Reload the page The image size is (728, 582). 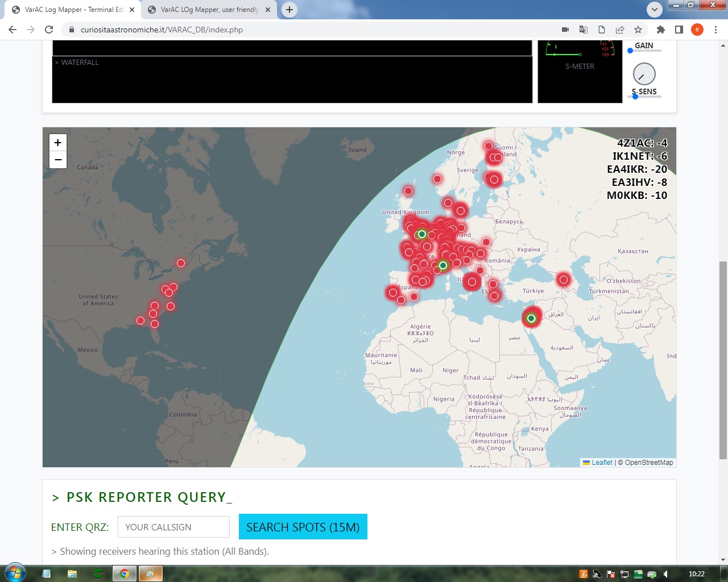pos(49,30)
